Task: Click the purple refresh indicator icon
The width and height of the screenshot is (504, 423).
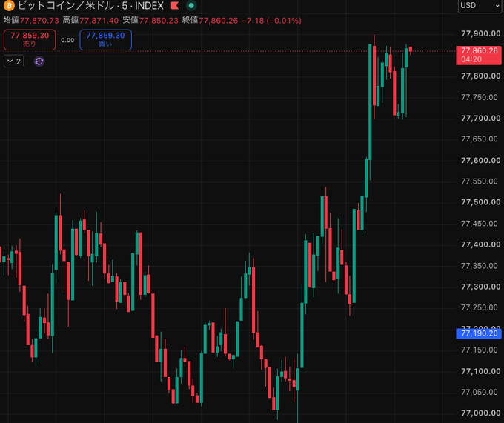Action: [39, 61]
